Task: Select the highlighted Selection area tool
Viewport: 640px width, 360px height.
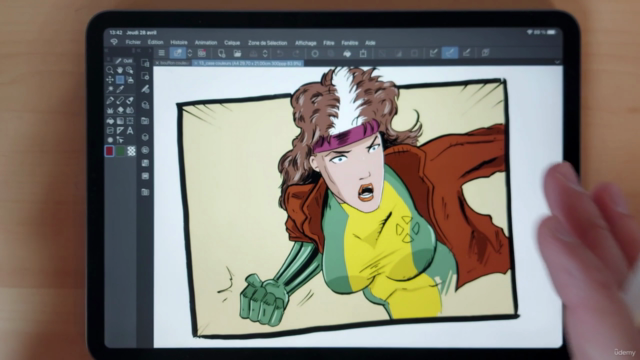Action: pos(120,80)
